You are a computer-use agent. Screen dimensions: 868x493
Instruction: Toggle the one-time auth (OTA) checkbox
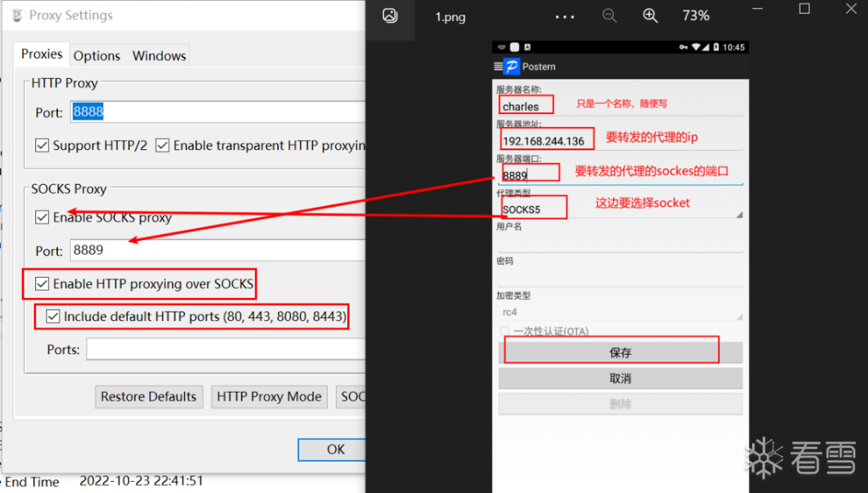click(505, 331)
